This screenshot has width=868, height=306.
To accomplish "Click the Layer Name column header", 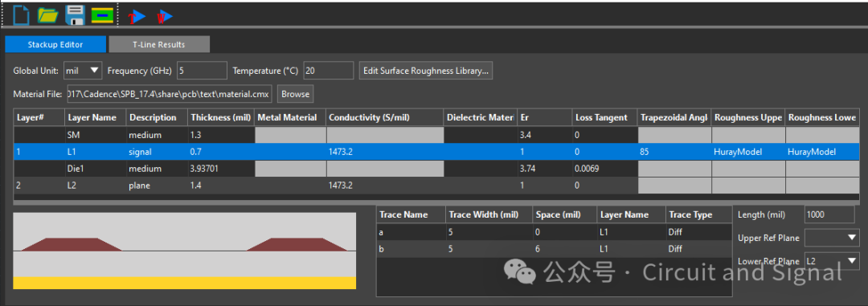I will [95, 117].
